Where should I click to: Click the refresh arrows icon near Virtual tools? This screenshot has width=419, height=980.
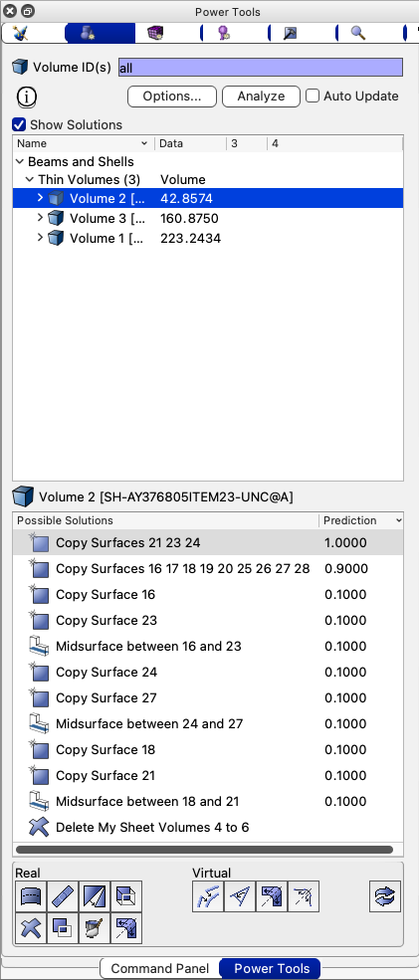[x=384, y=896]
